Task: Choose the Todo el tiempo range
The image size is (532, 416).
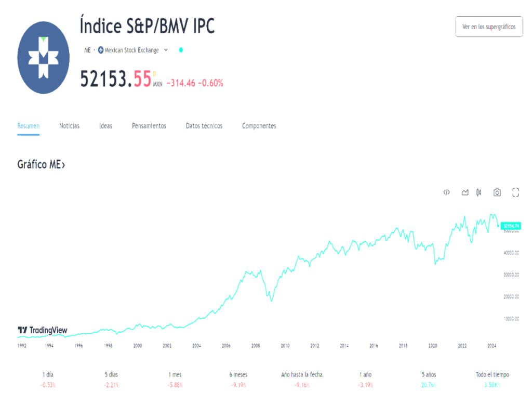Action: pos(493,379)
